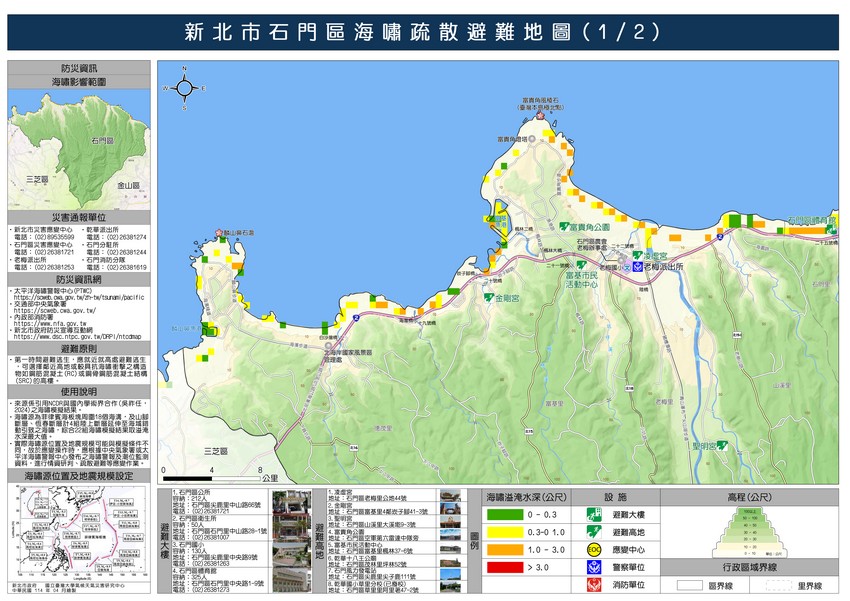
Task: Click the 消防單位 fire department legend icon
Action: click(593, 584)
